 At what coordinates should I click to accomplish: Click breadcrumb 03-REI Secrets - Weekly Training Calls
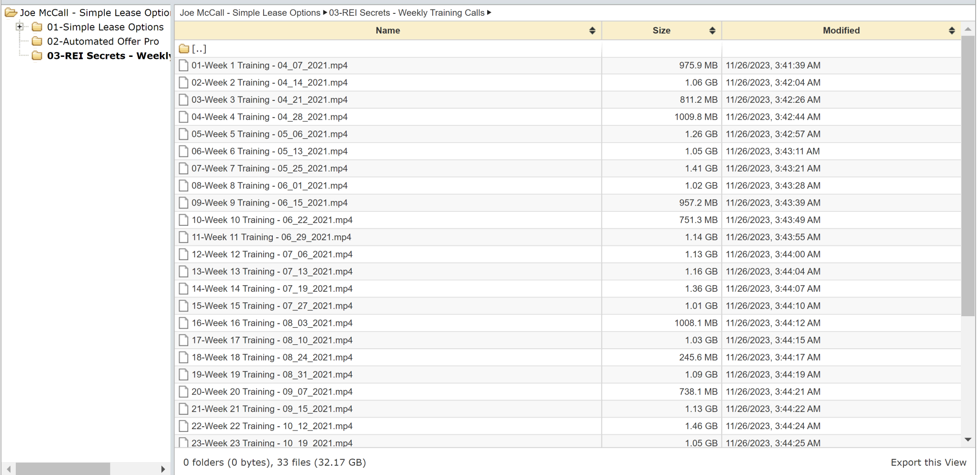click(x=407, y=13)
